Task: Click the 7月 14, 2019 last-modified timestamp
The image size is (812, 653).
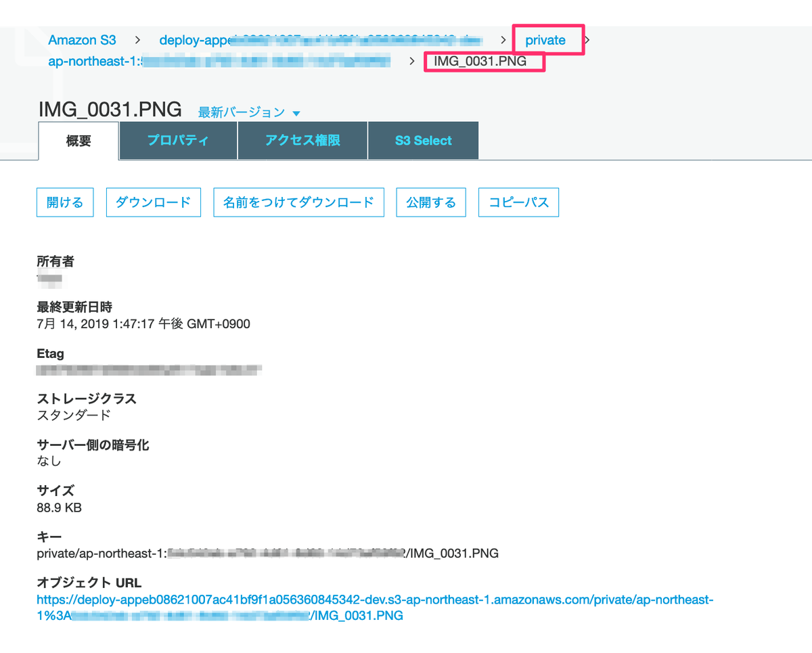Action: [x=143, y=324]
